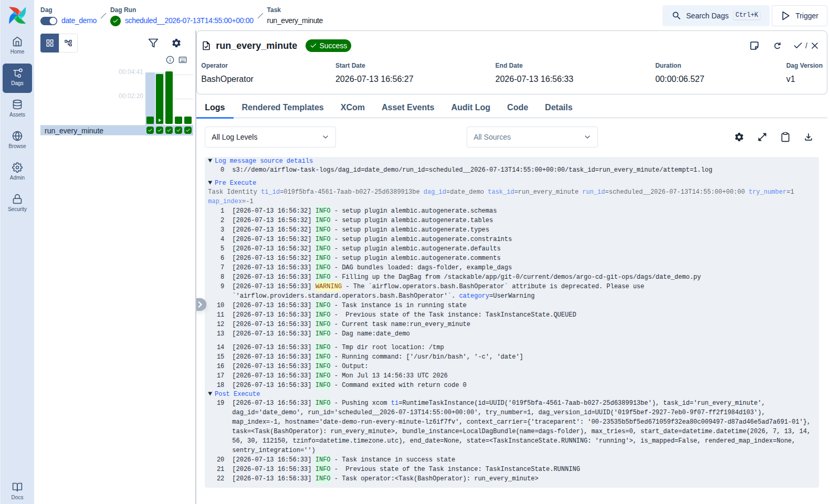Click Dag Version value v1
This screenshot has height=504, width=830.
790,79
